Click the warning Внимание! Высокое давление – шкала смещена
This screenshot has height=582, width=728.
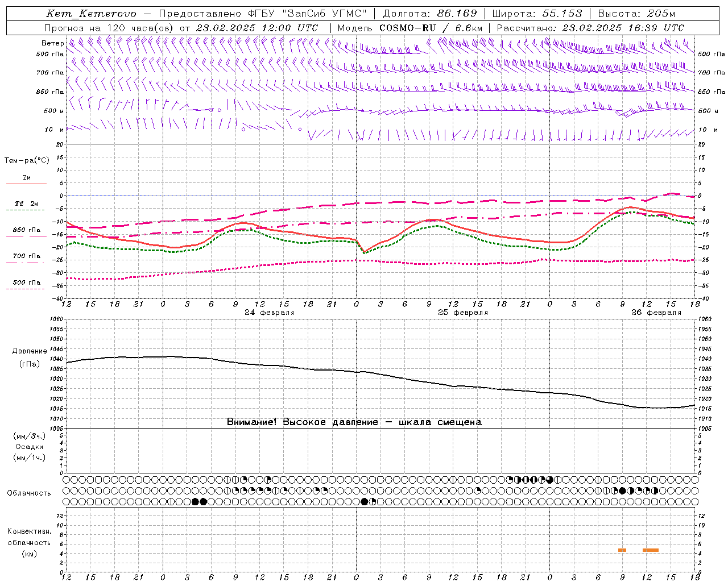(x=354, y=422)
